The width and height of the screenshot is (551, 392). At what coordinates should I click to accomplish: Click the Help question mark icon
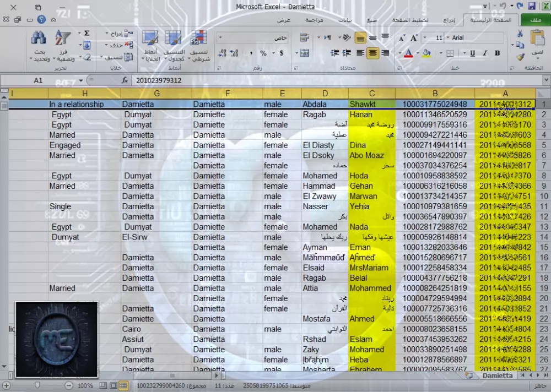pyautogui.click(x=41, y=19)
